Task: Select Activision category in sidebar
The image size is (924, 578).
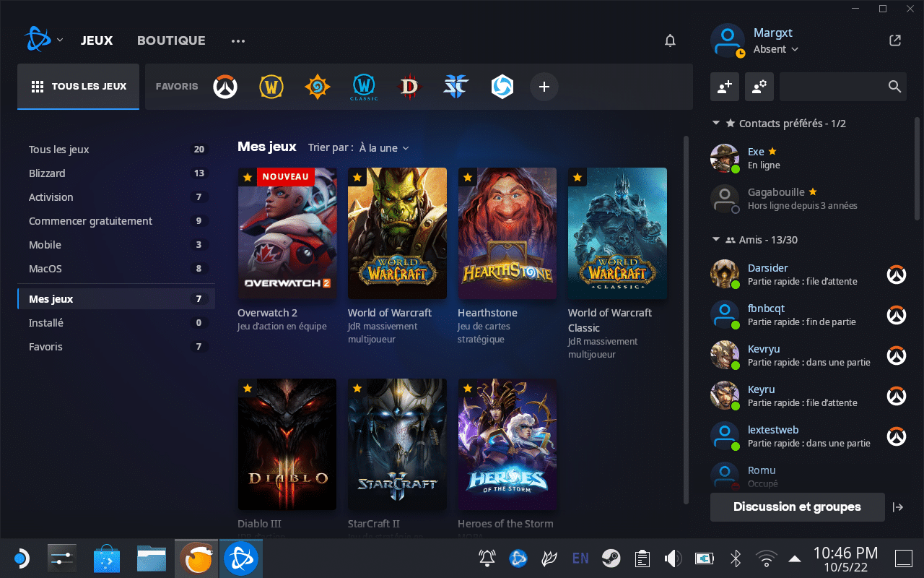Action: (x=116, y=197)
